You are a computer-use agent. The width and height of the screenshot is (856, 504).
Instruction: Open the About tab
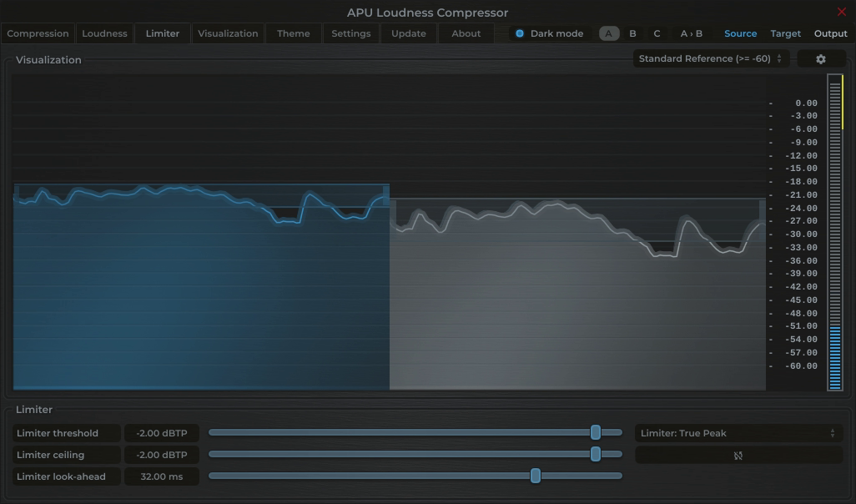[466, 33]
